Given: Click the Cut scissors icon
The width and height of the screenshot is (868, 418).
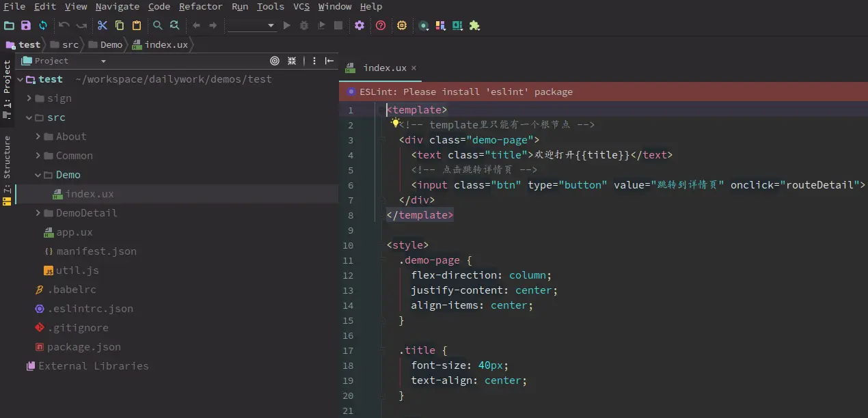Looking at the screenshot, I should click(103, 25).
